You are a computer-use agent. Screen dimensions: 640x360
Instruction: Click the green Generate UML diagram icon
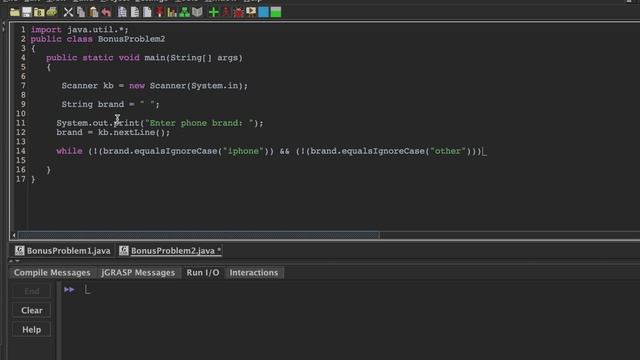click(184, 12)
